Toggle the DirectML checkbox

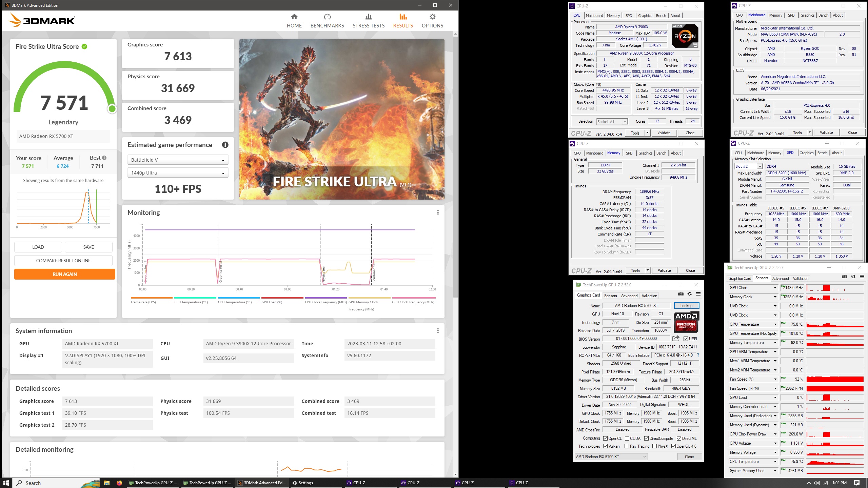coord(679,438)
